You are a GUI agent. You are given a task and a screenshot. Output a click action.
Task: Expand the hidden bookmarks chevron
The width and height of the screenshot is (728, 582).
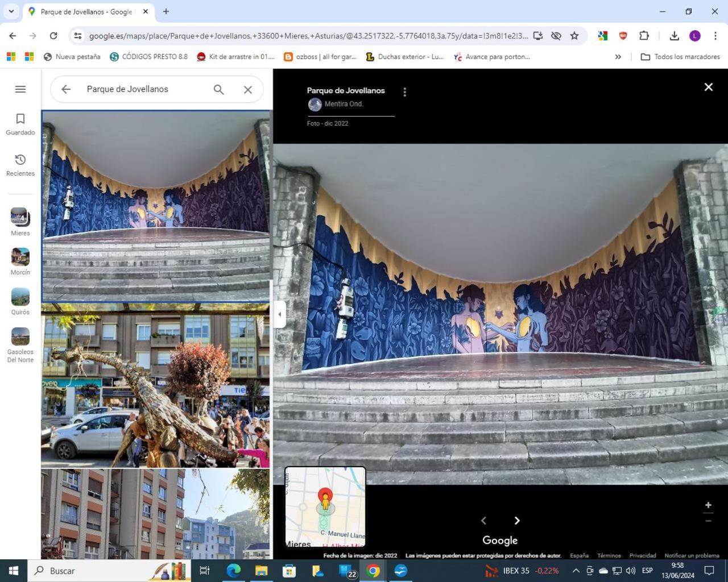pos(618,57)
